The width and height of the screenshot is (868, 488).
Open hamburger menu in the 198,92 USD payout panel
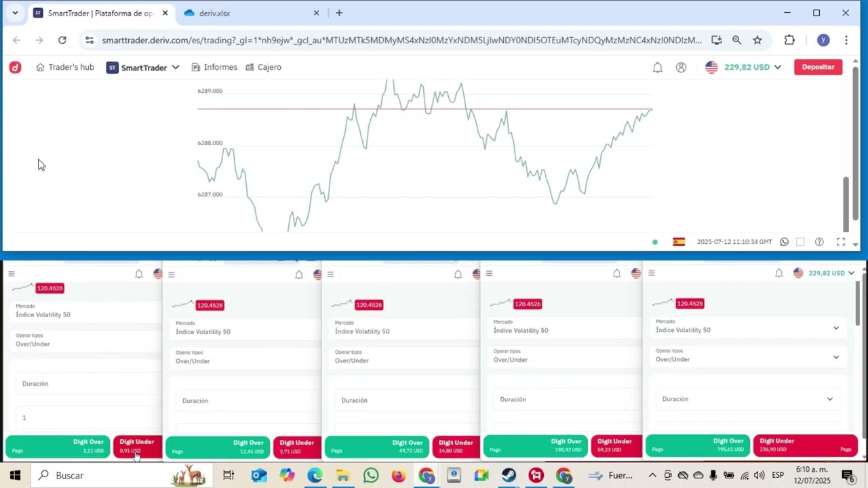click(489, 273)
